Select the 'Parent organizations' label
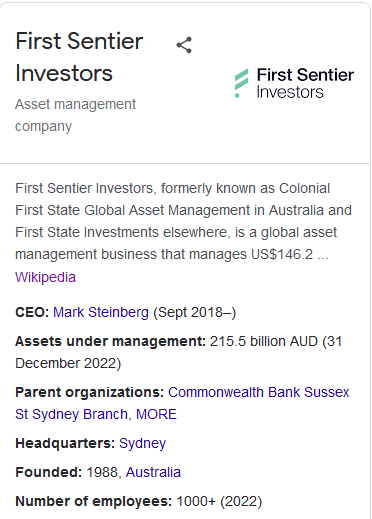Viewport: 372px width, 519px height. pos(90,392)
